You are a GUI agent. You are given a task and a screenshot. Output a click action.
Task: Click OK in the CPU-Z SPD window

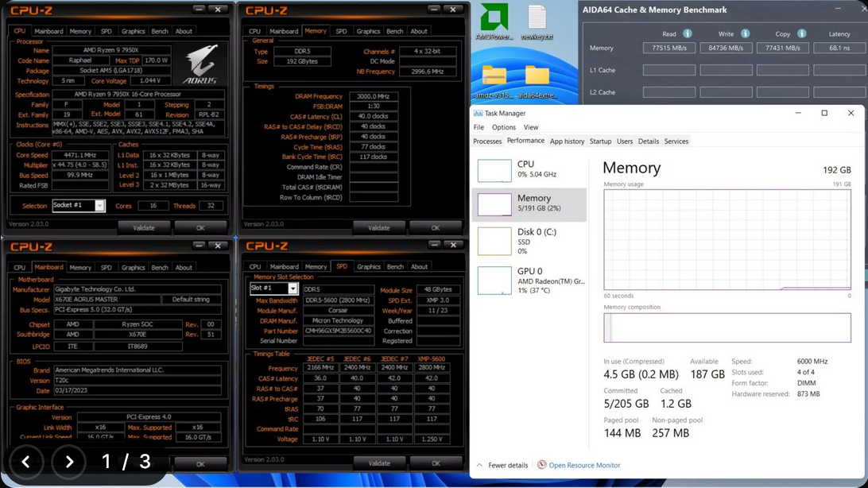436,463
